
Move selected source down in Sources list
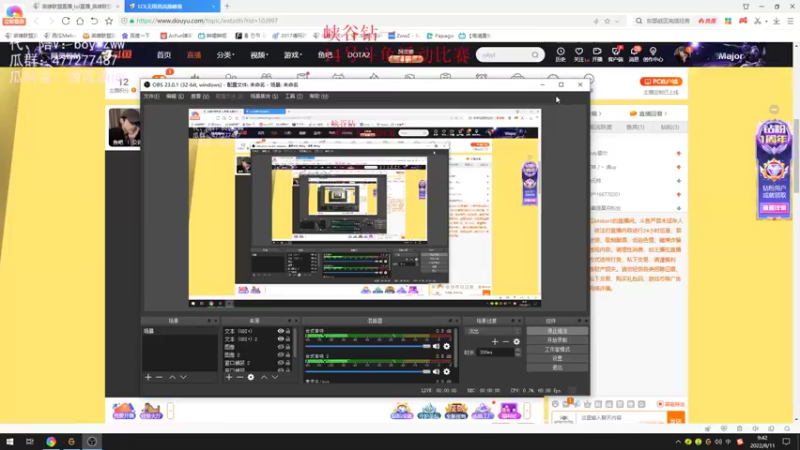point(274,377)
